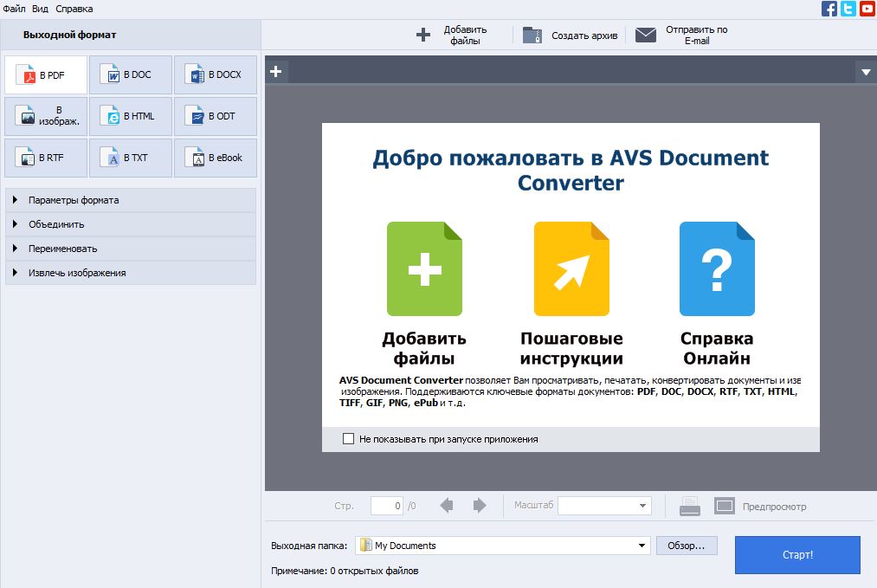Choose the HTML output format
Screen dimensions: 877x588
click(x=131, y=116)
